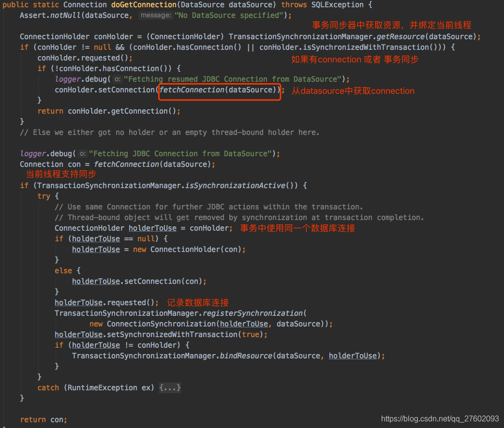Click the '// Thread-bound object' comment
The width and height of the screenshot is (504, 428).
point(239,218)
